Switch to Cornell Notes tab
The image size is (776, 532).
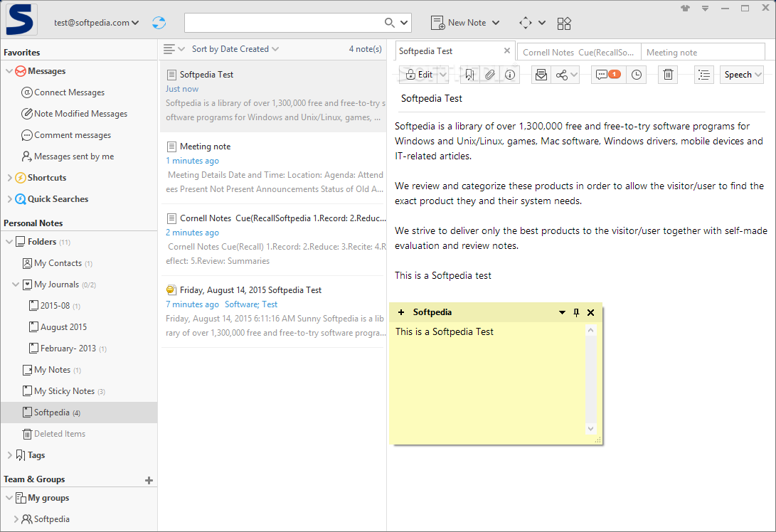coord(578,52)
